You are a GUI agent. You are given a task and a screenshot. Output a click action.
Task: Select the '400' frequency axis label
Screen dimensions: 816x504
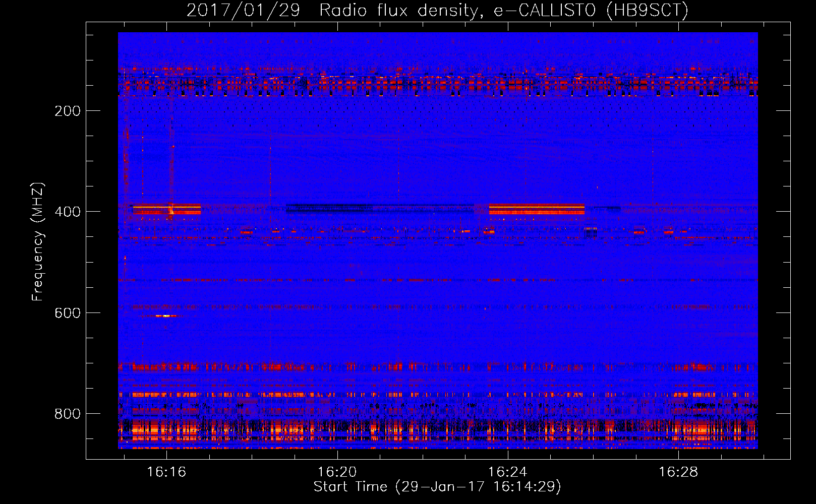[68, 212]
